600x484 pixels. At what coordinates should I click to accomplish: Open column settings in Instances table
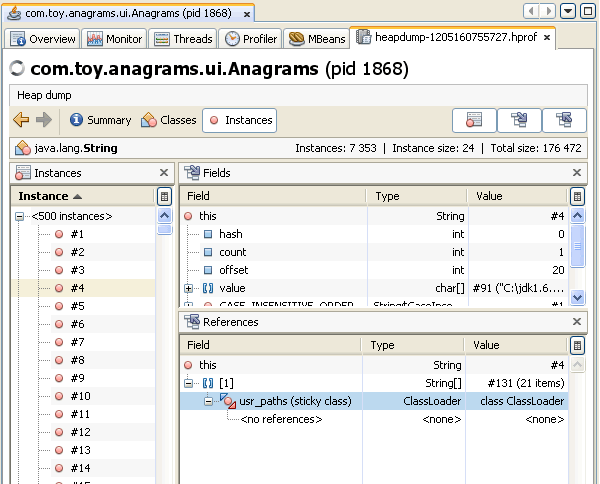click(165, 197)
